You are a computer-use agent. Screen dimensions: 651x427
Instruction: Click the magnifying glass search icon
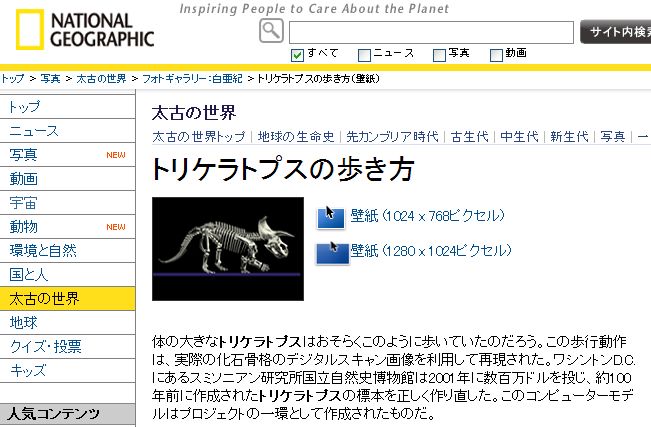271,31
